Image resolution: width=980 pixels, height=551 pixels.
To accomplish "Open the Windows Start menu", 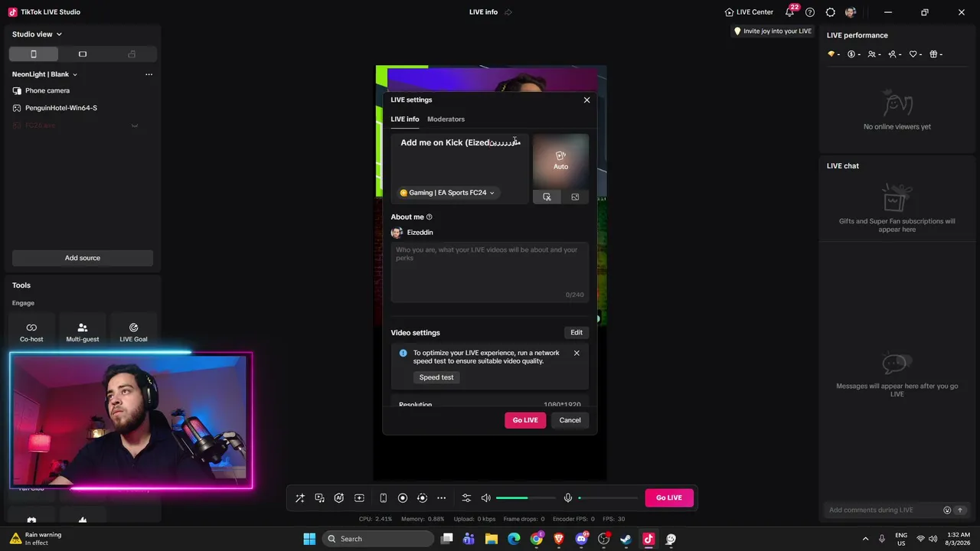I will (x=309, y=539).
